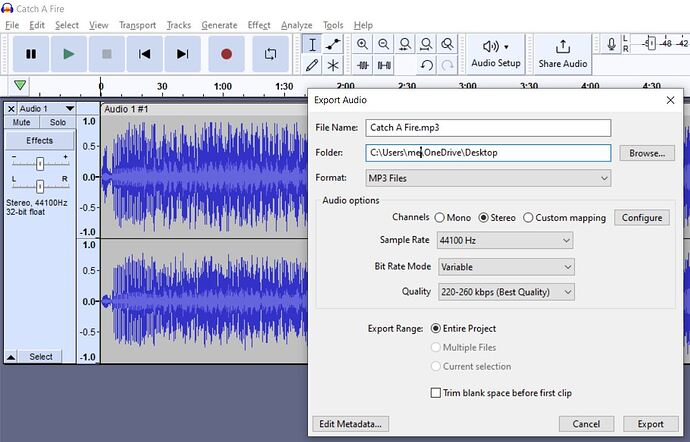The image size is (690, 442).
Task: Click the Undo arrow icon
Action: point(426,66)
